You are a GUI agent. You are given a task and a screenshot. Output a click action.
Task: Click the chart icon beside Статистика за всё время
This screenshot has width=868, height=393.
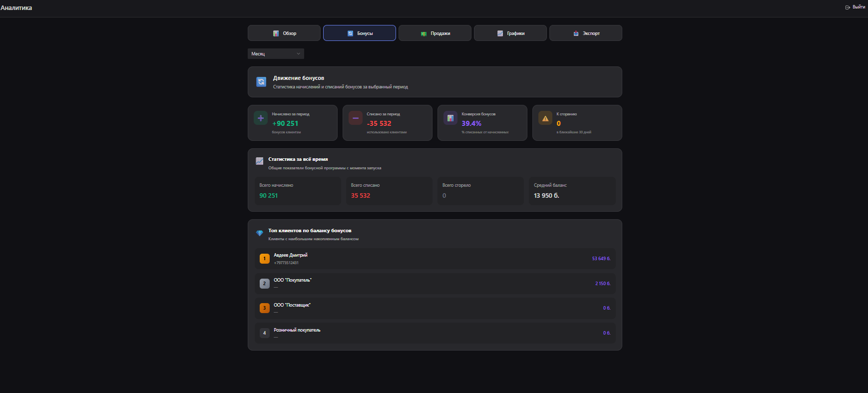(260, 161)
